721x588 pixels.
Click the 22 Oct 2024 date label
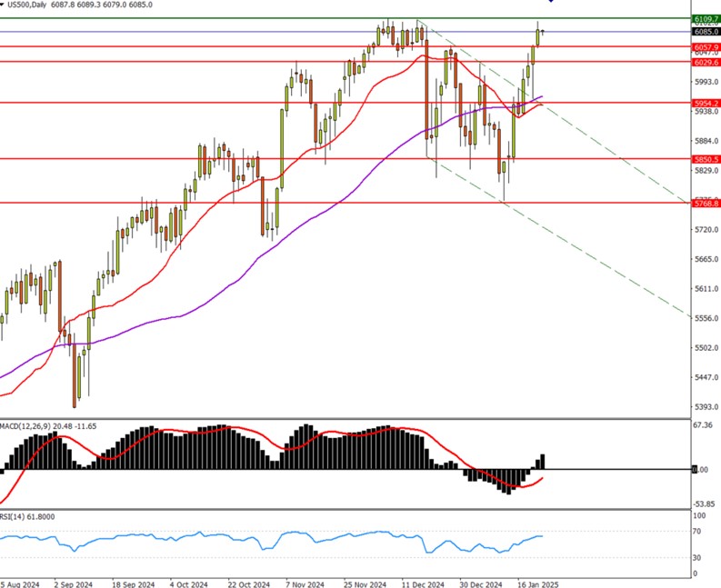(x=248, y=583)
